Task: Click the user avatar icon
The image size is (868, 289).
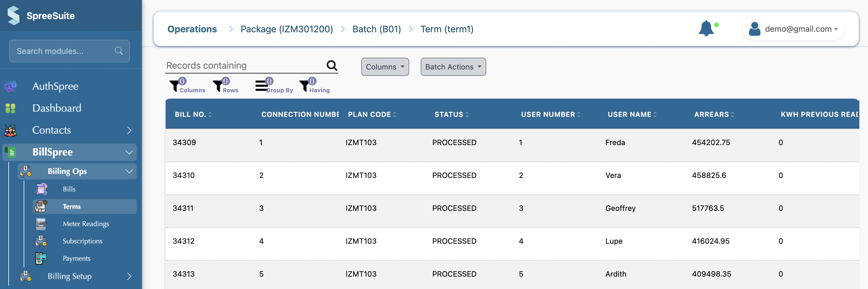Action: click(x=754, y=29)
